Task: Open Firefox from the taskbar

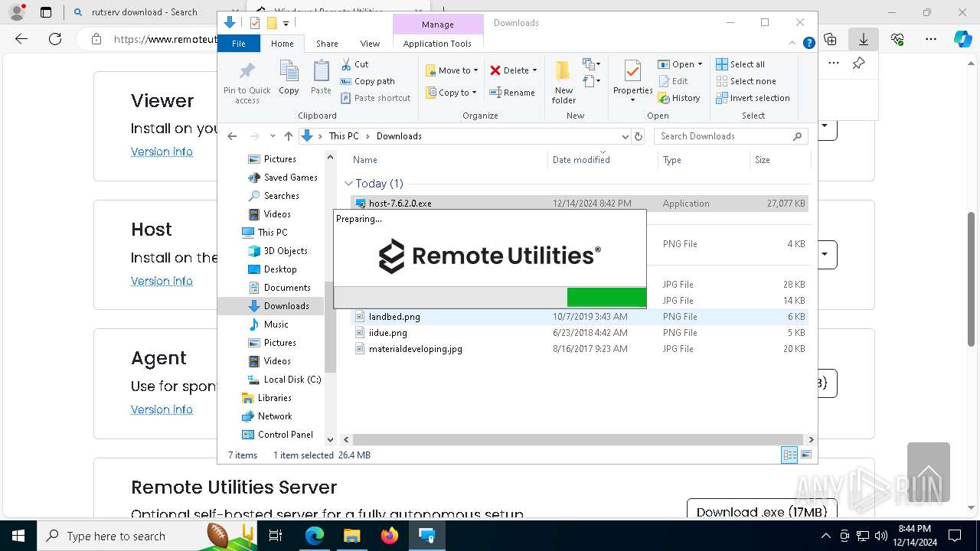Action: coord(390,536)
